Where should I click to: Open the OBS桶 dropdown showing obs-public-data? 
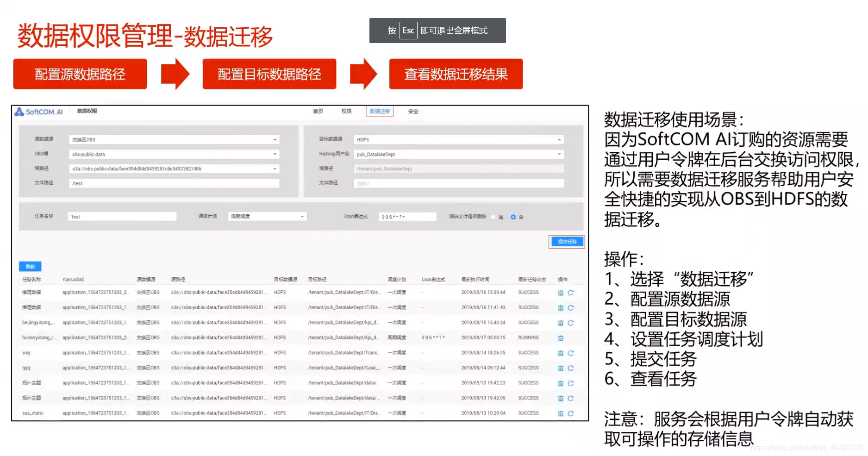pos(174,154)
